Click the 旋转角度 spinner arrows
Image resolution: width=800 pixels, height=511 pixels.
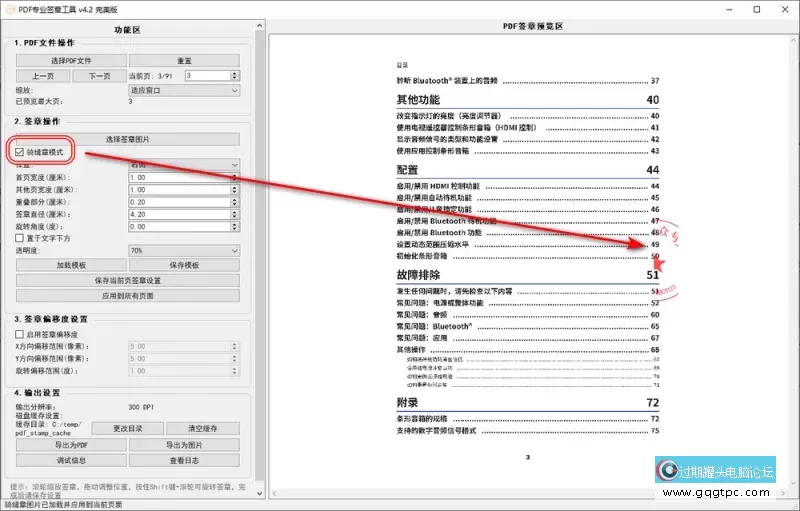(235, 226)
